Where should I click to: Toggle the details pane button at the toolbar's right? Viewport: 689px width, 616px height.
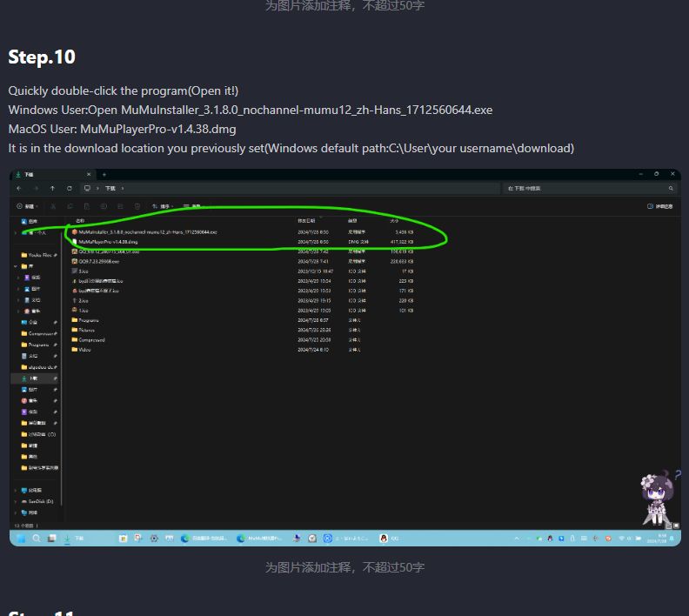coord(659,206)
